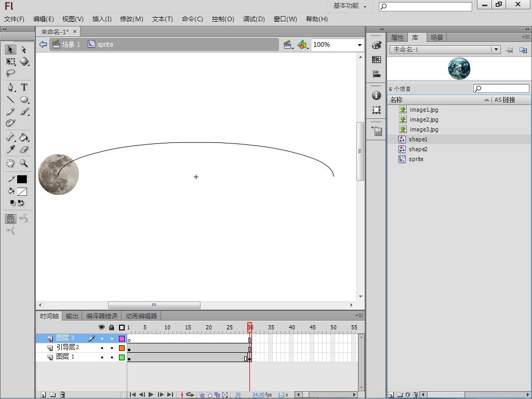The image size is (532, 399).
Task: Switch to the 属性 tab
Action: pyautogui.click(x=397, y=37)
